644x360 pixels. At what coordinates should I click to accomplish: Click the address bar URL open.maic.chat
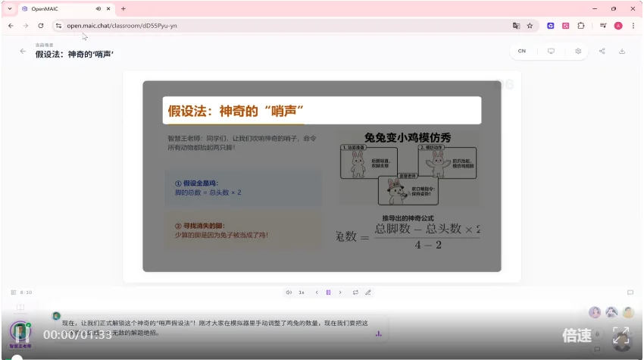122,26
